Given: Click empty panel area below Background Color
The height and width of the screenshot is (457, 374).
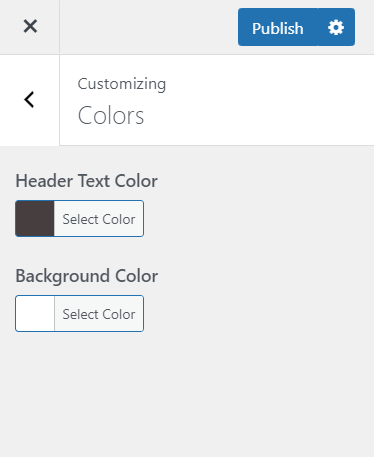Looking at the screenshot, I should pos(187,393).
